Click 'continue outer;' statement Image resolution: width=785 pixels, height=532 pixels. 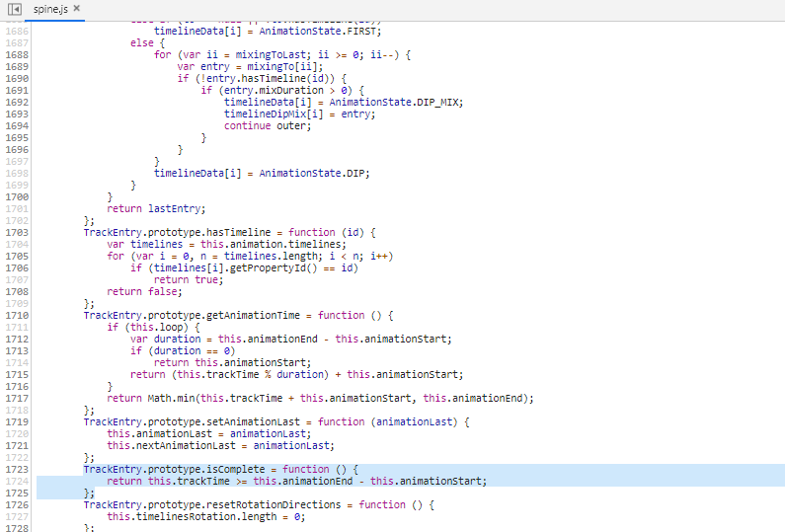(268, 126)
